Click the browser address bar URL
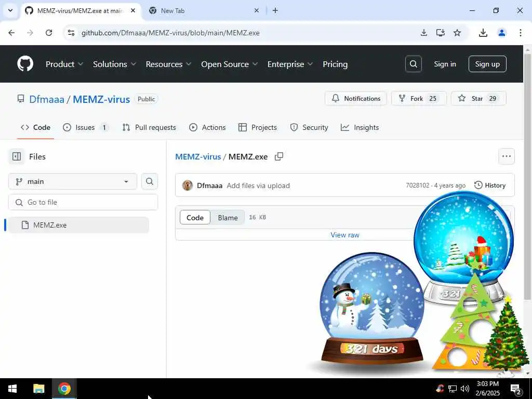The image size is (532, 399). (x=170, y=33)
